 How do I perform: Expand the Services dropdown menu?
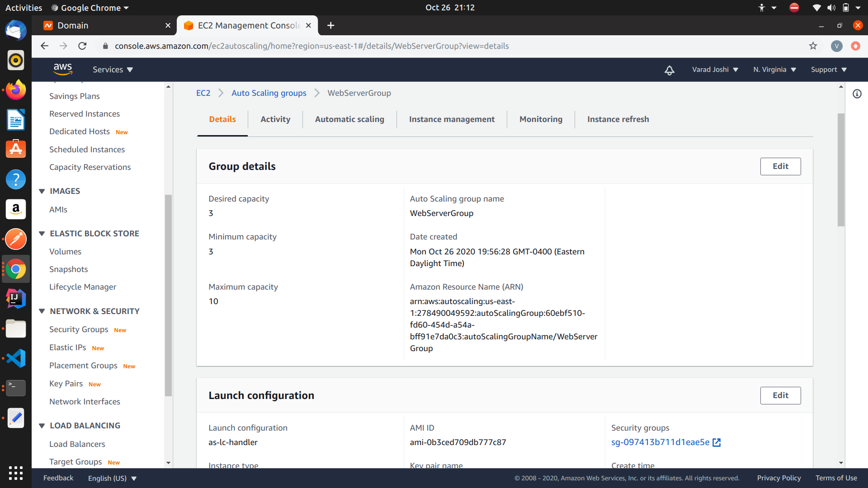[x=113, y=70]
